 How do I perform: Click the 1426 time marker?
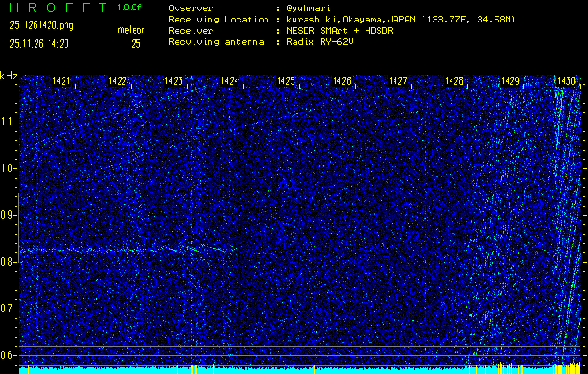(342, 81)
